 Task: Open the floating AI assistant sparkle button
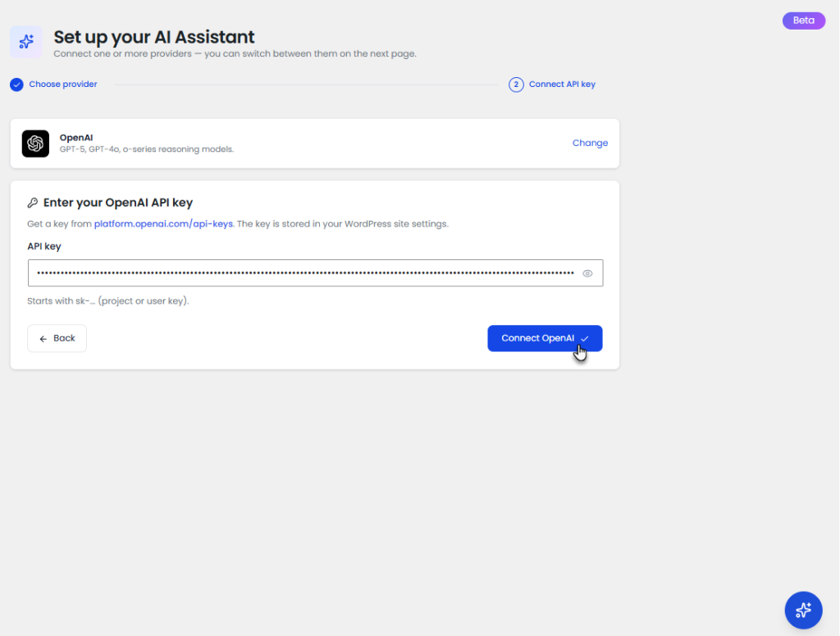803,610
